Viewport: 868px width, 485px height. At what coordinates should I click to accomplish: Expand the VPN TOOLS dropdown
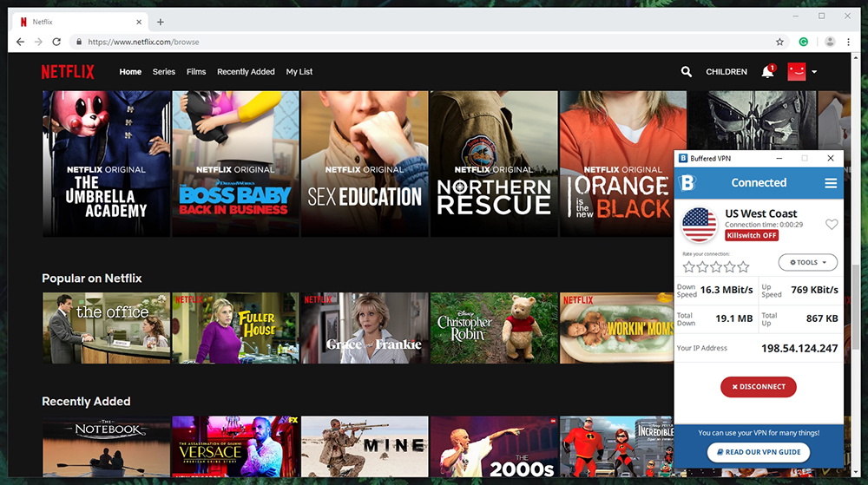(807, 263)
